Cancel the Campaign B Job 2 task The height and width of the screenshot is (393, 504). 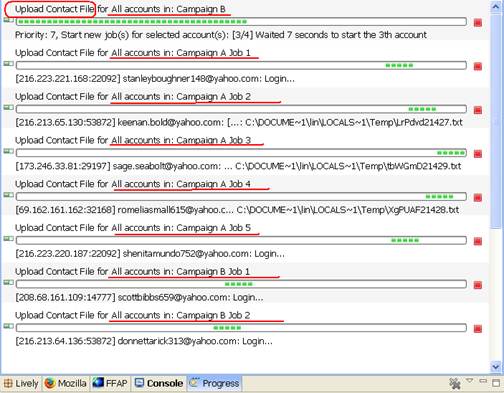click(x=478, y=329)
